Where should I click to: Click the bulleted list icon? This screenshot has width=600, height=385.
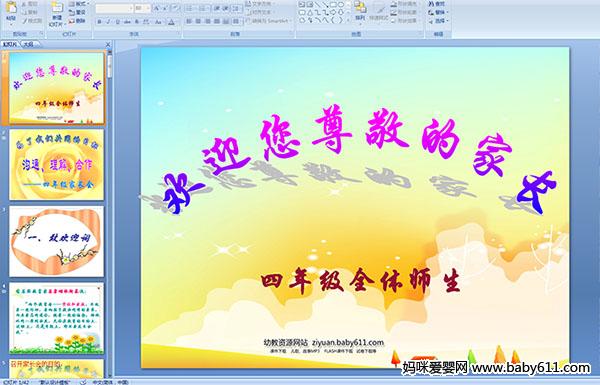click(190, 8)
